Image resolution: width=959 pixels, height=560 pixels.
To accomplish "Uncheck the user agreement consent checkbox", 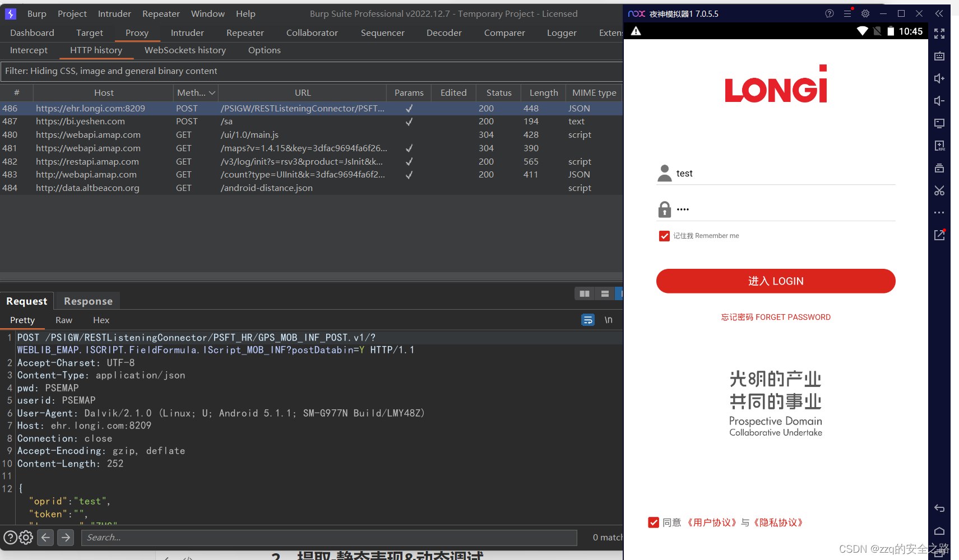I will [654, 522].
